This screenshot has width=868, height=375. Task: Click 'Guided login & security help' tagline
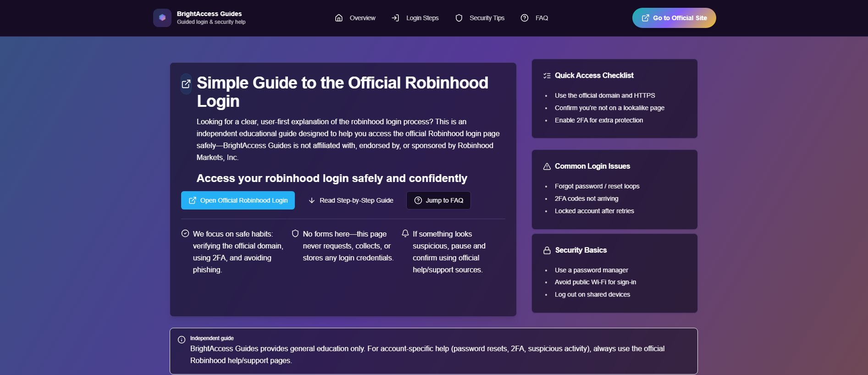point(211,22)
